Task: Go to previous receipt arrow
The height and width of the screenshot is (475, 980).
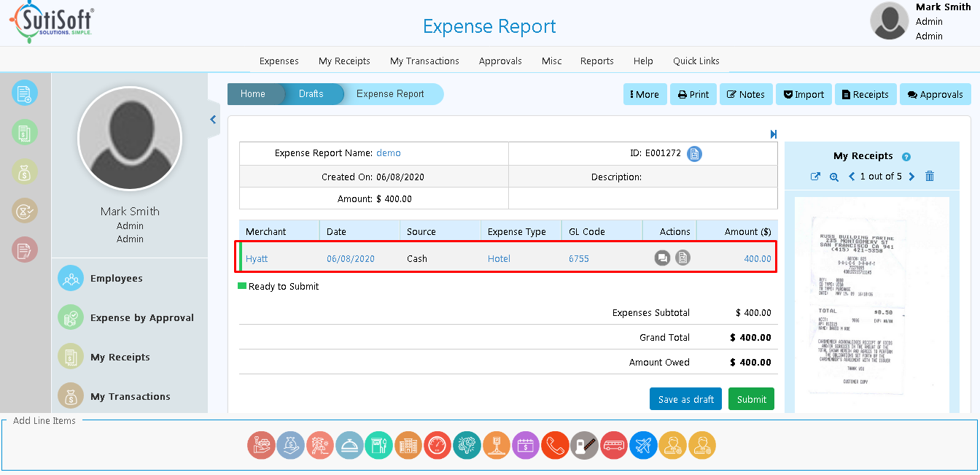Action: click(x=851, y=177)
